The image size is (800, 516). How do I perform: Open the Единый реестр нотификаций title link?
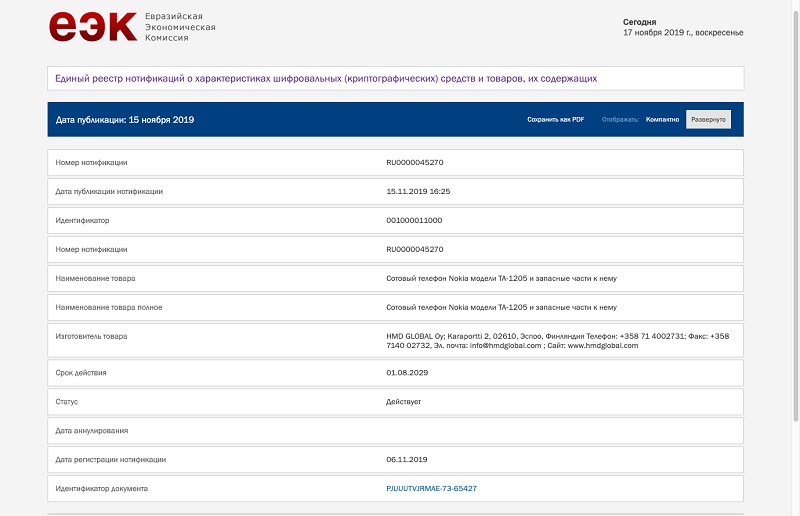[x=326, y=78]
